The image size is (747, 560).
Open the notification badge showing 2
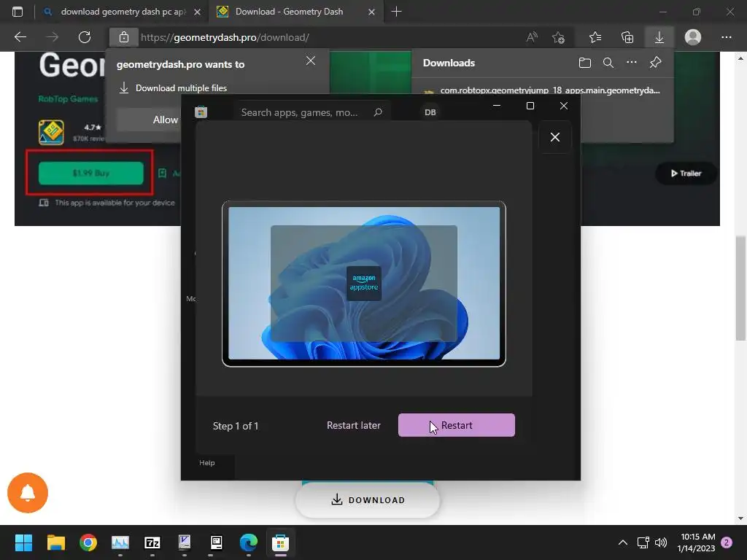pyautogui.click(x=727, y=542)
